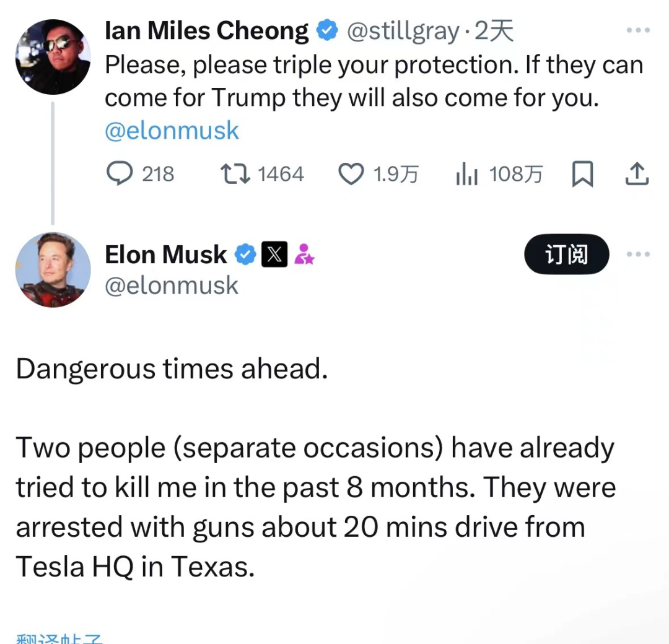Like the post with 1.9万 likes

coord(351,174)
